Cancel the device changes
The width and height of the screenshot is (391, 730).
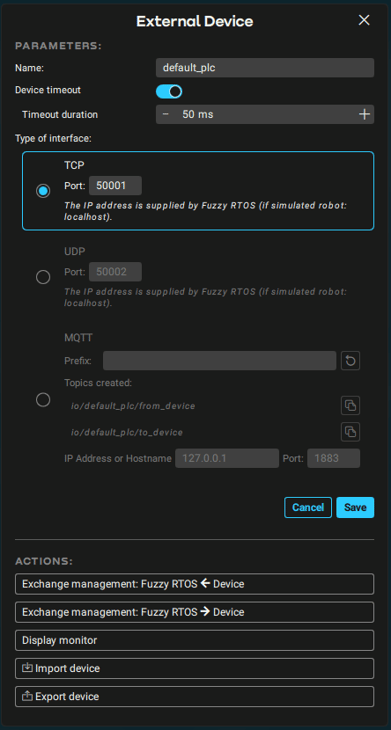(308, 507)
